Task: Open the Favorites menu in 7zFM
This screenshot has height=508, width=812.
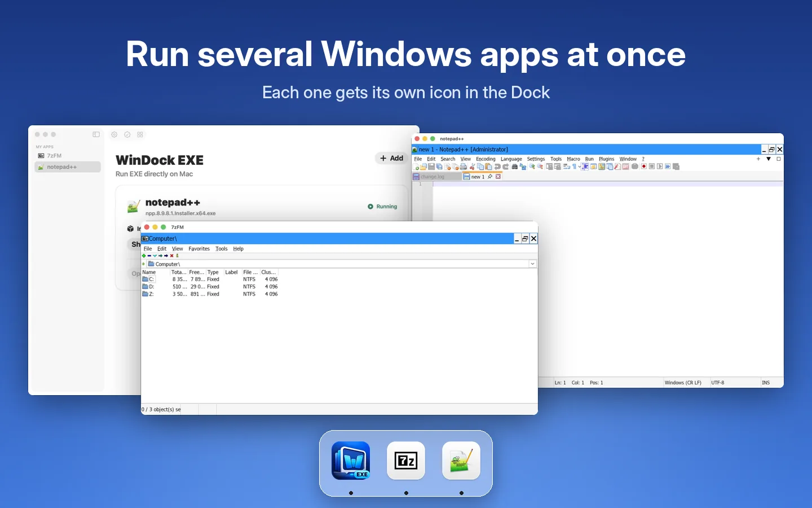Action: pyautogui.click(x=199, y=249)
